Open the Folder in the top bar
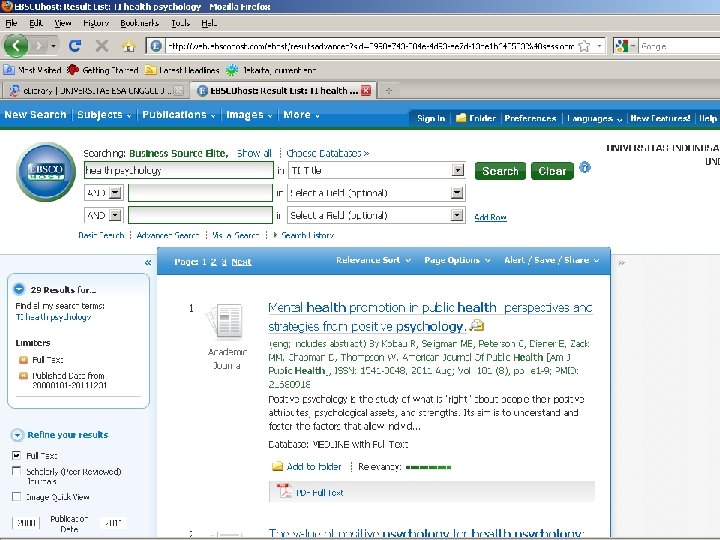This screenshot has width=720, height=540. (476, 118)
